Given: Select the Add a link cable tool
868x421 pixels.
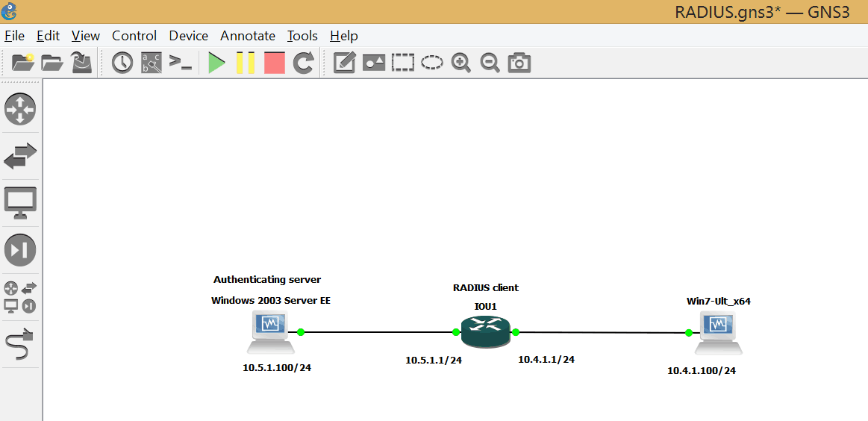Looking at the screenshot, I should 20,343.
